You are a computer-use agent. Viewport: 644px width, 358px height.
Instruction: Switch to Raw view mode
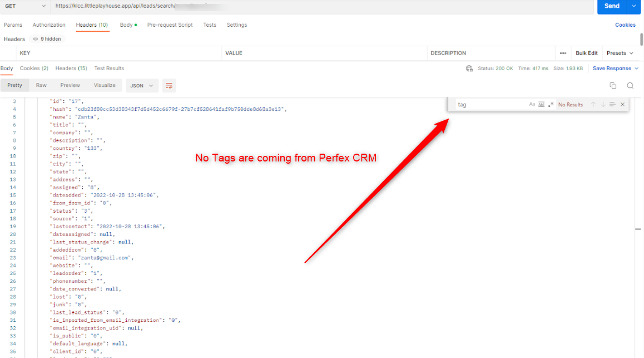(41, 85)
